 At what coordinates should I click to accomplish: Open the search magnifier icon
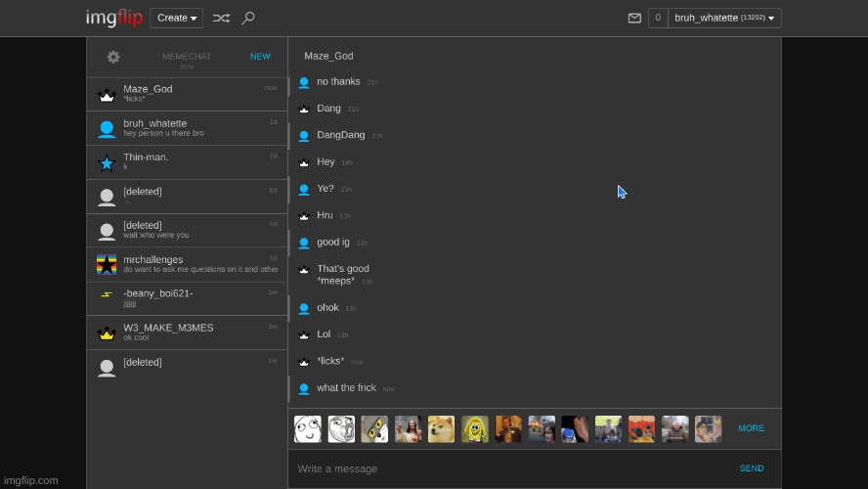(x=248, y=18)
